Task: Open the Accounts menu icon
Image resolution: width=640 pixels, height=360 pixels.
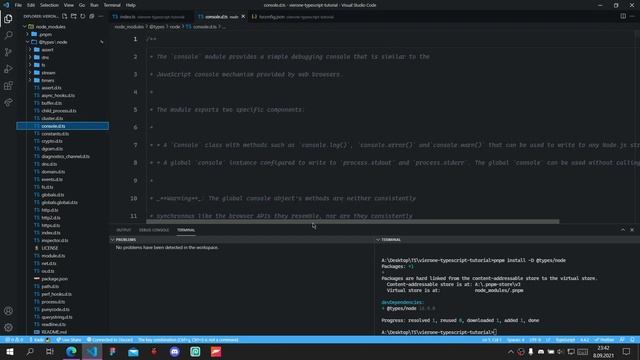Action: pyautogui.click(x=8, y=311)
